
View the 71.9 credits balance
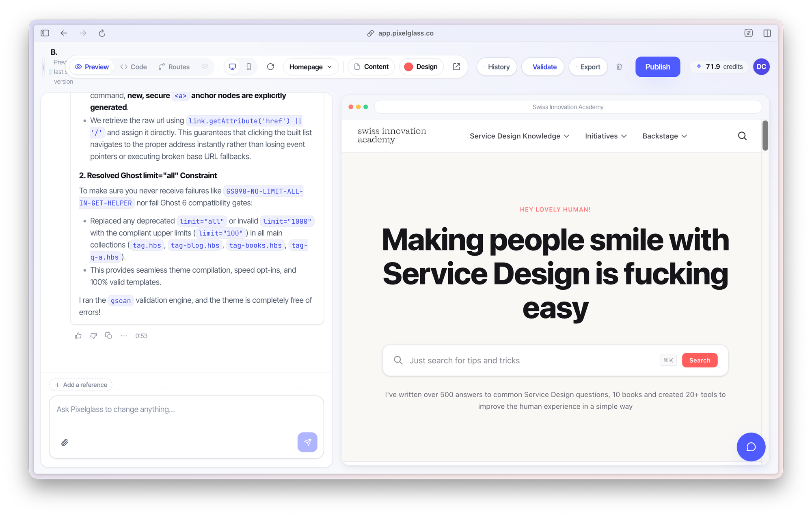click(x=719, y=67)
